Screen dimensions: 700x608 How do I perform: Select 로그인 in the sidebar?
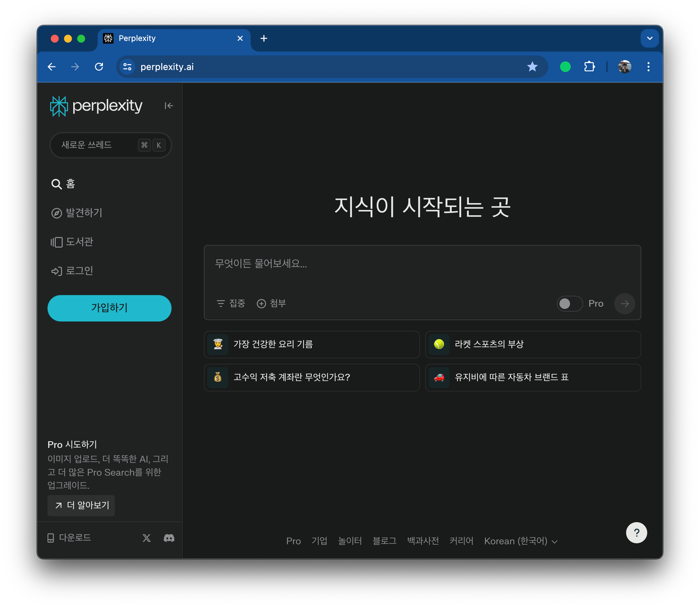click(72, 271)
